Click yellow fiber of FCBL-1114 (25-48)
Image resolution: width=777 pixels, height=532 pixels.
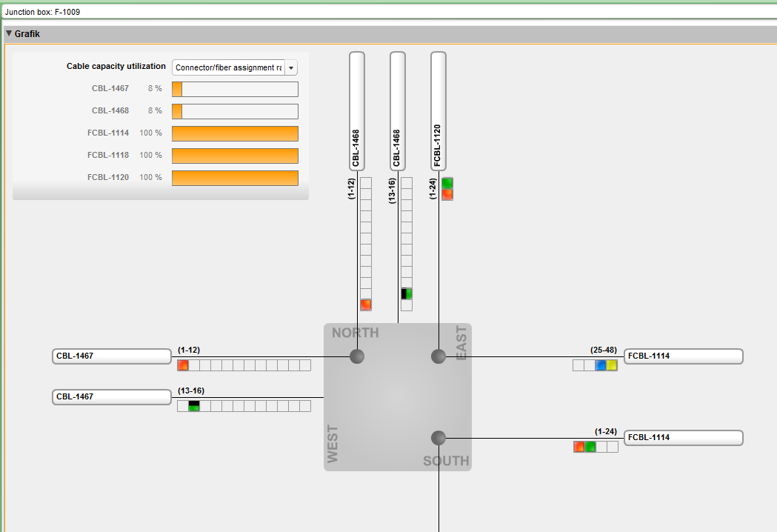pyautogui.click(x=612, y=365)
